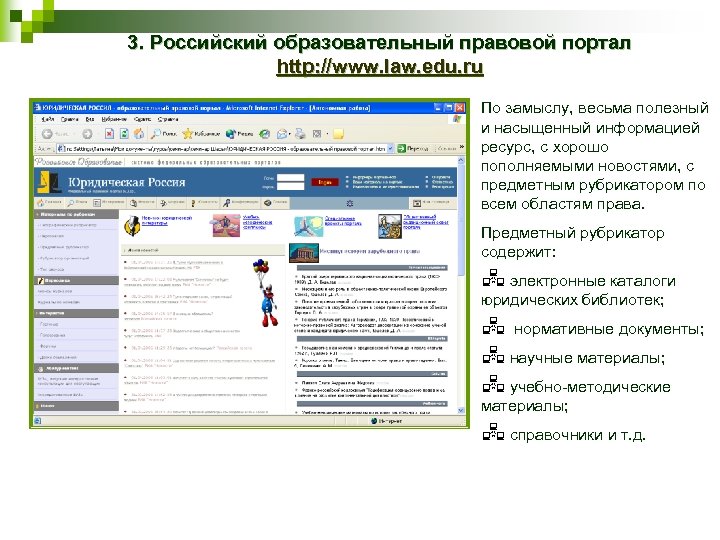Open the Вид menu
Viewport: 720px width, 540px height.
90,119
